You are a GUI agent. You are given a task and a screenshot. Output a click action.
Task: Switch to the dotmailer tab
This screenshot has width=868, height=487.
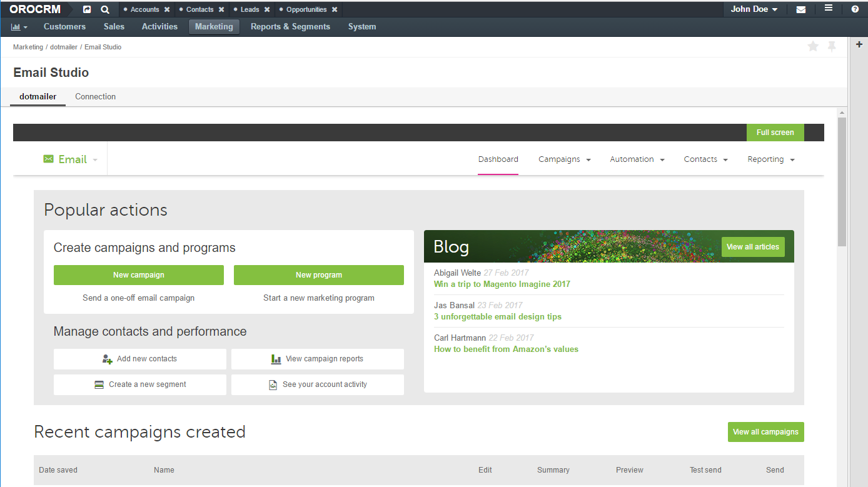tap(38, 97)
